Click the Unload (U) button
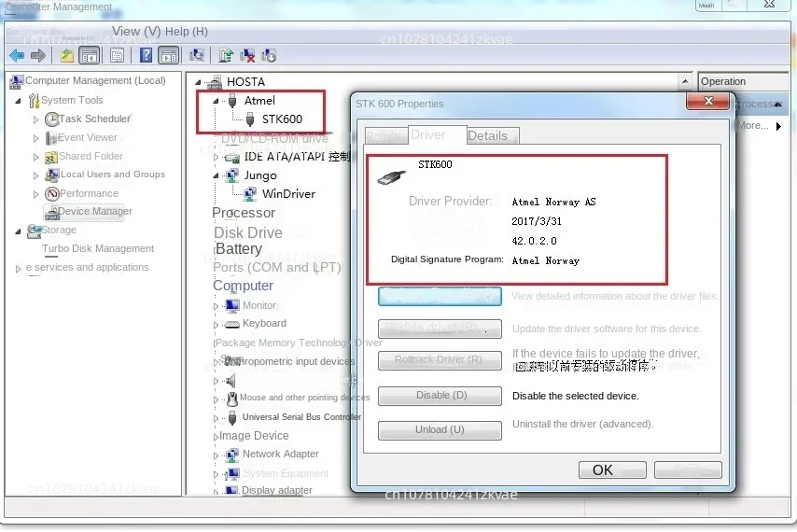The width and height of the screenshot is (797, 532). pos(440,430)
